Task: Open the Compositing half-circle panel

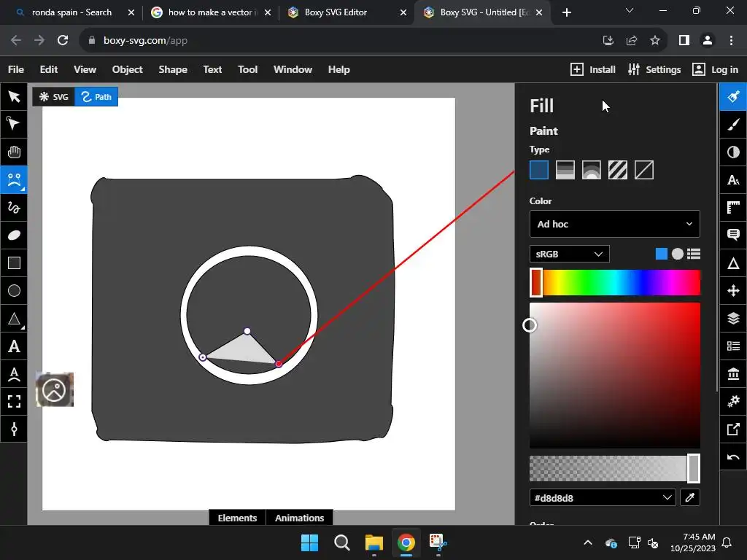Action: pos(733,152)
